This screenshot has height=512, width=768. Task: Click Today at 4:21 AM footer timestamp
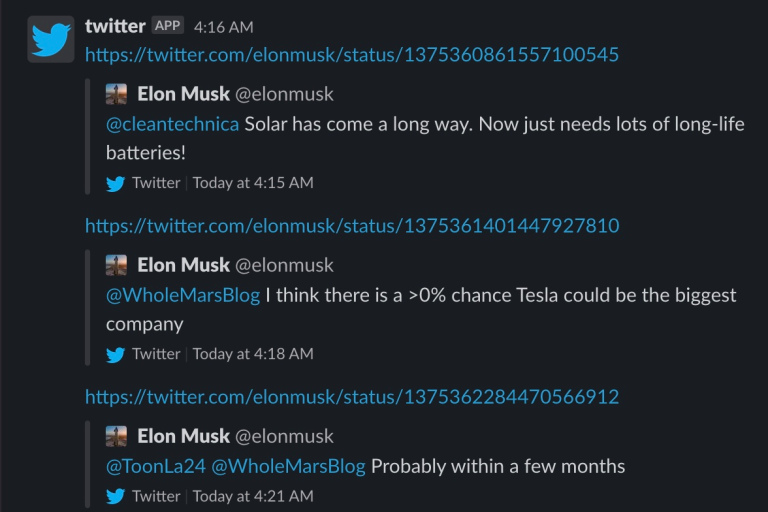[x=253, y=496]
